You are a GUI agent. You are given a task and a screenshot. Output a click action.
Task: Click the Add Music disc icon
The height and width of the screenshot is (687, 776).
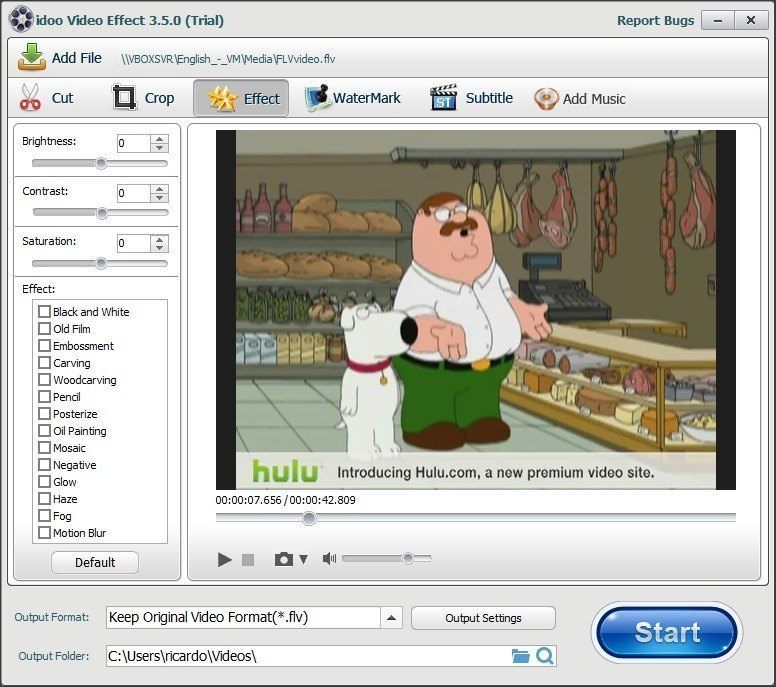(546, 99)
